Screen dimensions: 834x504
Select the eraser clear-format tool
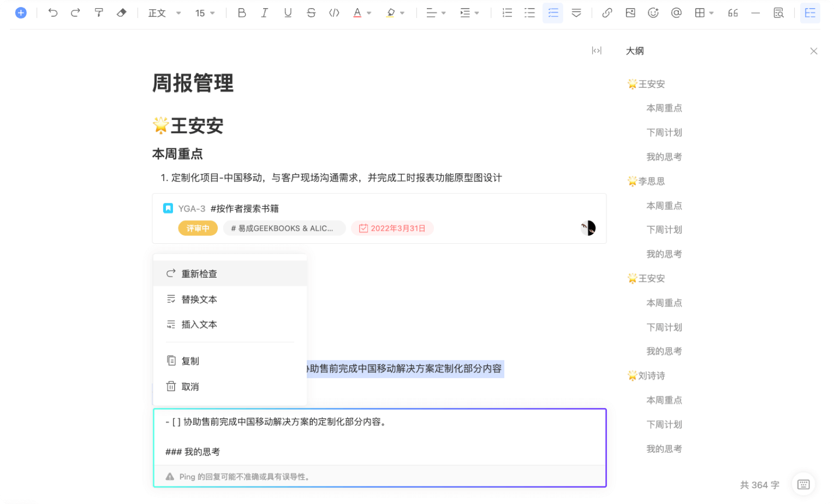(122, 13)
